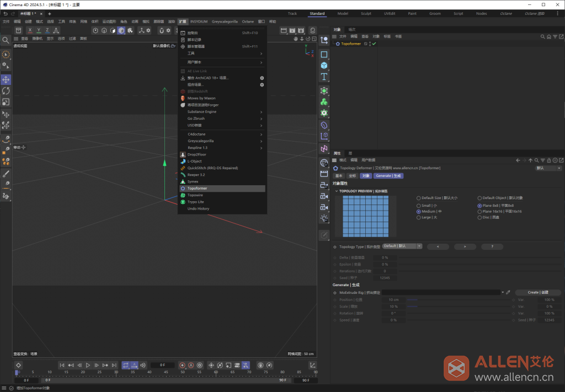This screenshot has width=565, height=392.
Task: Choose Reeper 3.2 from the menu
Action: click(222, 175)
